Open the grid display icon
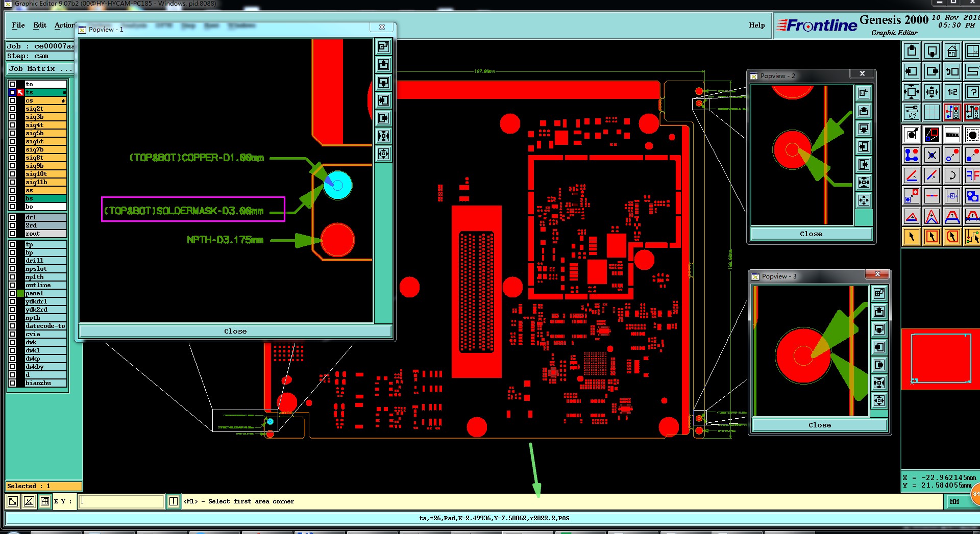The width and height of the screenshot is (980, 534). tap(932, 112)
